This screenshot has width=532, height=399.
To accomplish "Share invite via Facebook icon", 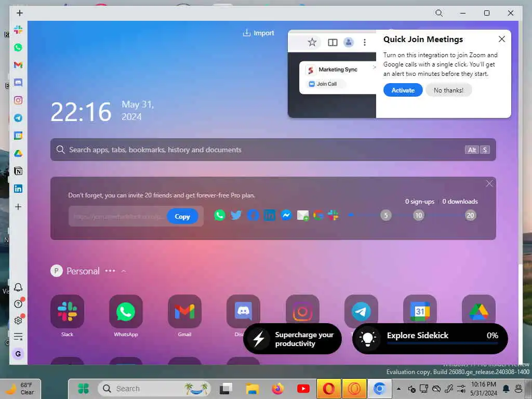I will (x=253, y=215).
